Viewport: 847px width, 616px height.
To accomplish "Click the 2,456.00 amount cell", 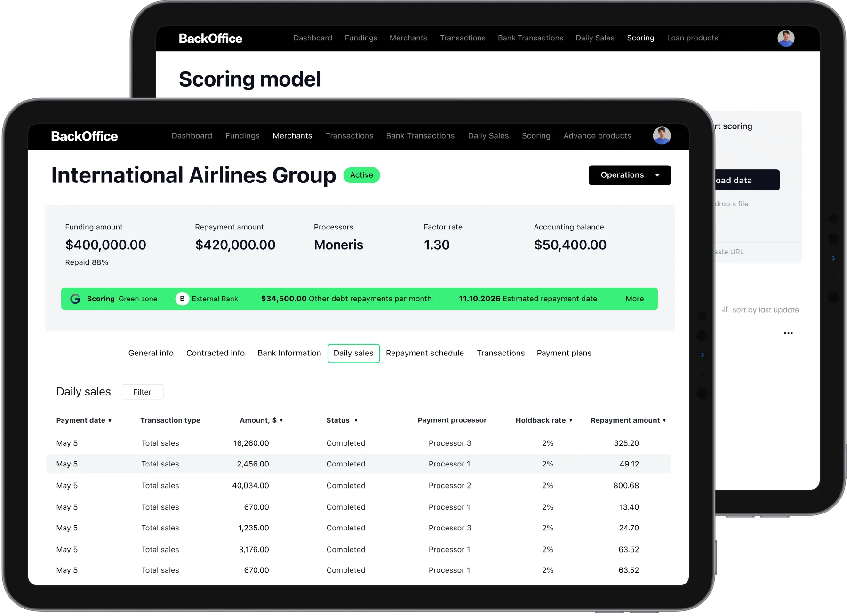I will click(x=253, y=464).
